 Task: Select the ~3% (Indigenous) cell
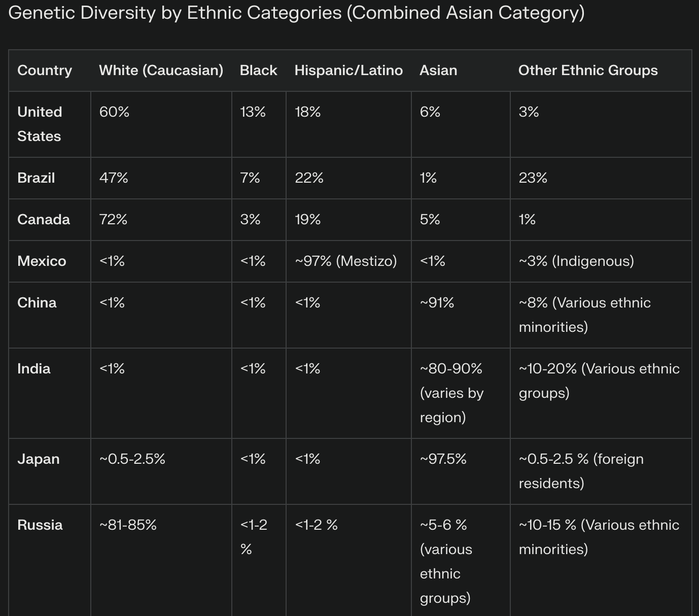[576, 261]
